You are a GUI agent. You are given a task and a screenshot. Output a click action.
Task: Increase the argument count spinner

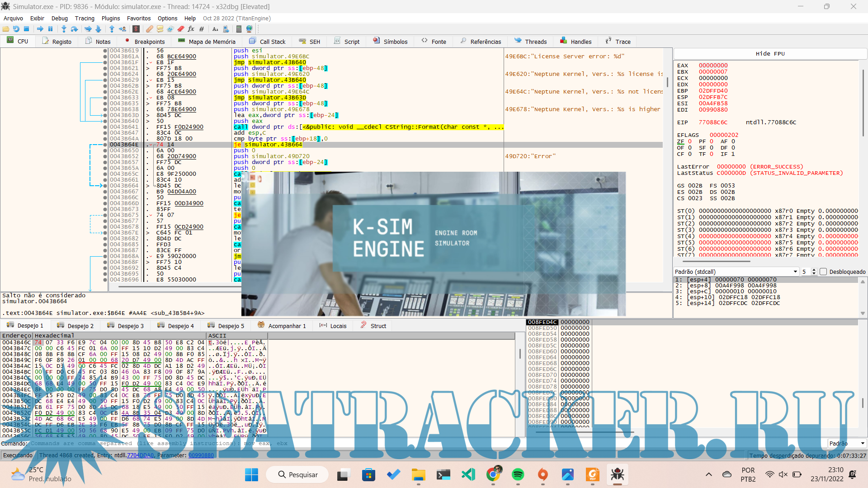(814, 270)
